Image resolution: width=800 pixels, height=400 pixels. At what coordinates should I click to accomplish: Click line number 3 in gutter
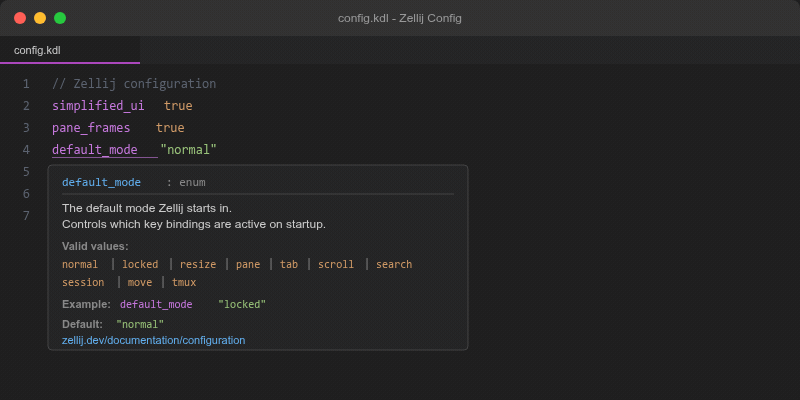(26, 128)
